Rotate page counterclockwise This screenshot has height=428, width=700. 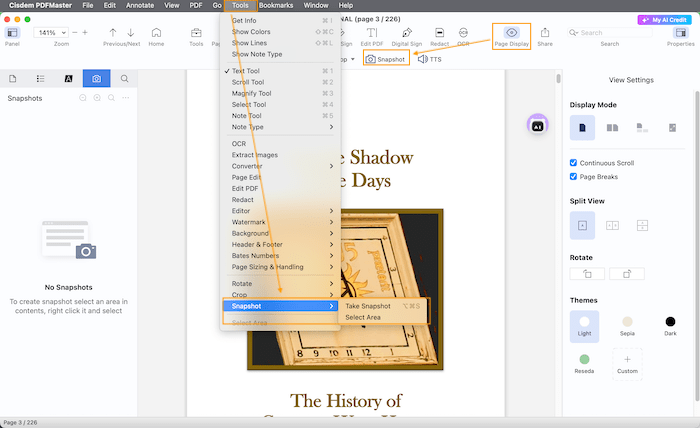[587, 274]
